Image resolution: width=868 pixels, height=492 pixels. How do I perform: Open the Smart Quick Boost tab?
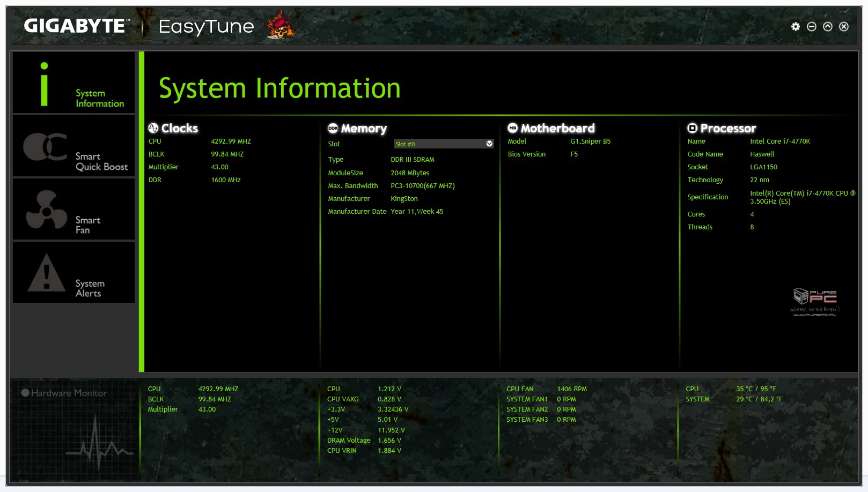point(101,161)
